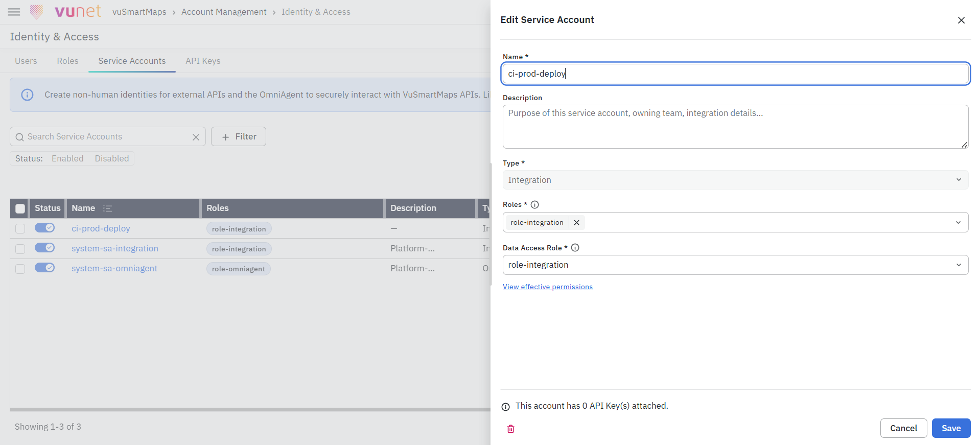Image resolution: width=980 pixels, height=445 pixels.
Task: Click the Description column header
Action: pos(430,208)
